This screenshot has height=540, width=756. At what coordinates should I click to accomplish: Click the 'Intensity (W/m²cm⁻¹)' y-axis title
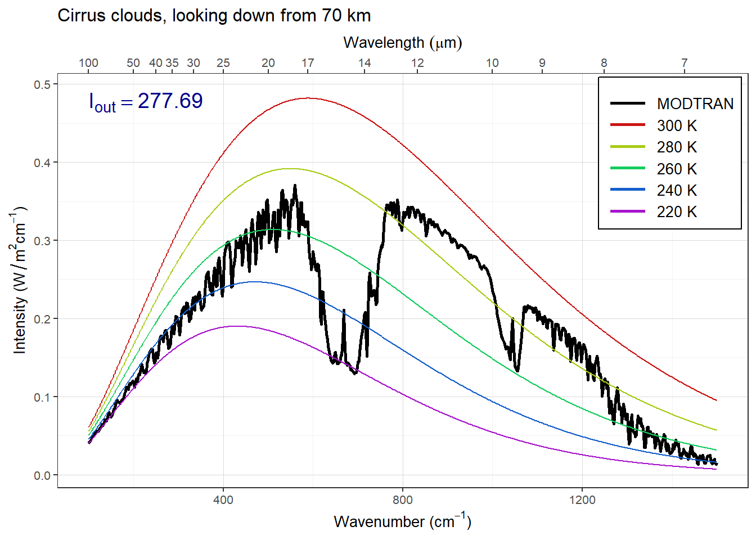[x=20, y=280]
